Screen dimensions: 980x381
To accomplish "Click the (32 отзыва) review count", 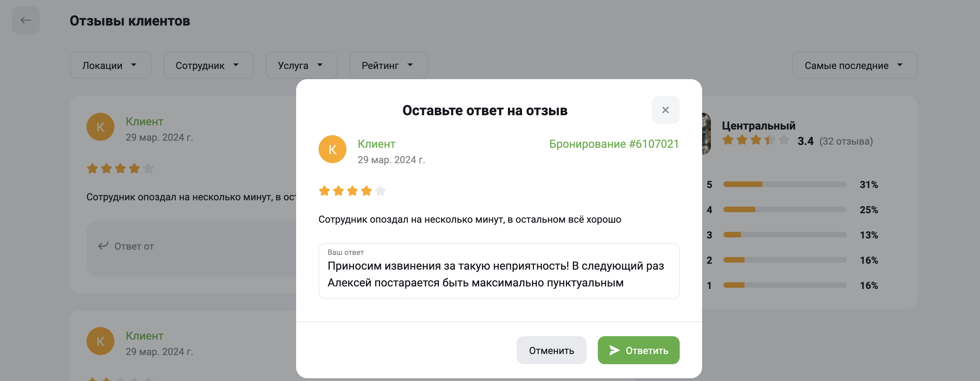I will point(846,141).
